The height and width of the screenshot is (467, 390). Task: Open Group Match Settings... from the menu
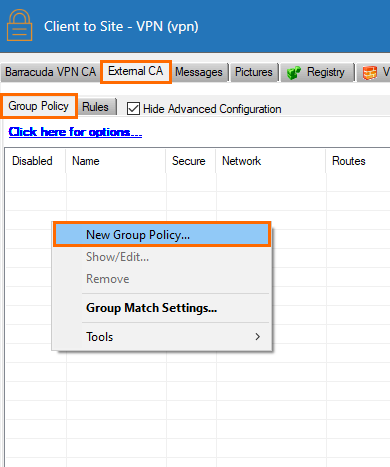[x=162, y=308]
